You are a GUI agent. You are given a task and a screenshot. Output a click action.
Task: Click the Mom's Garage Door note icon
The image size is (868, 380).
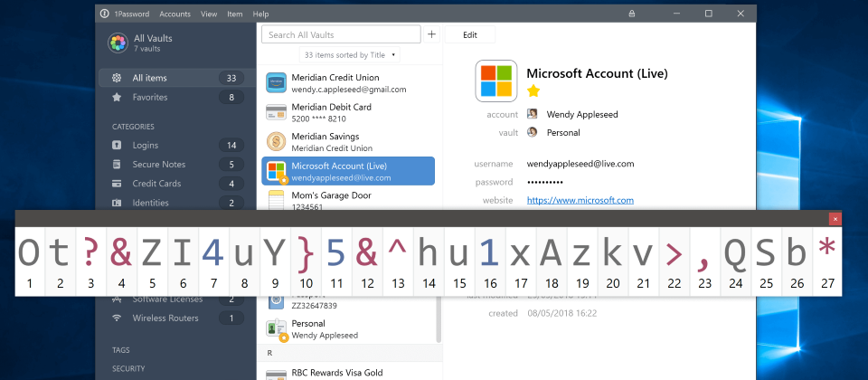[276, 200]
